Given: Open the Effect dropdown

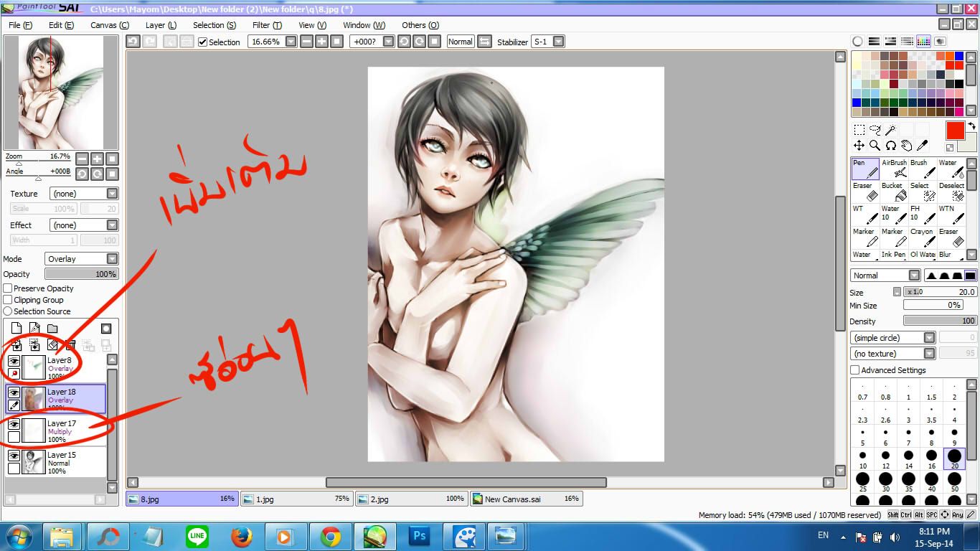Looking at the screenshot, I should coord(83,225).
